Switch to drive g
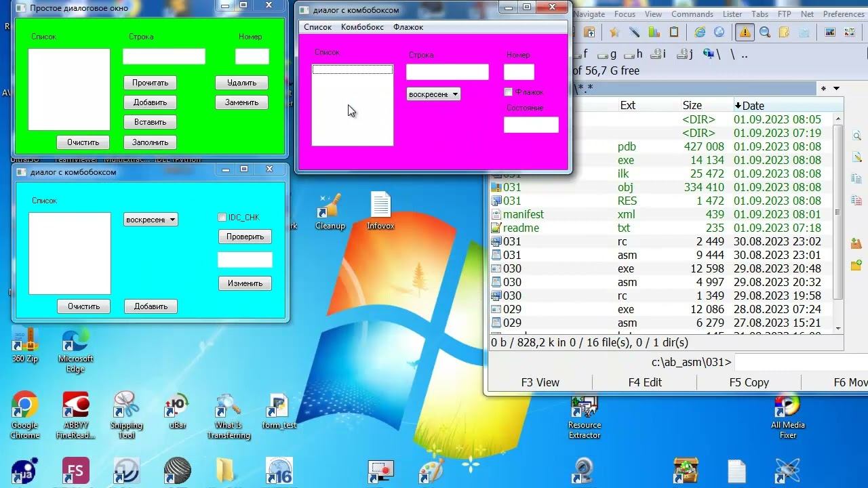868x488 pixels. (x=608, y=54)
